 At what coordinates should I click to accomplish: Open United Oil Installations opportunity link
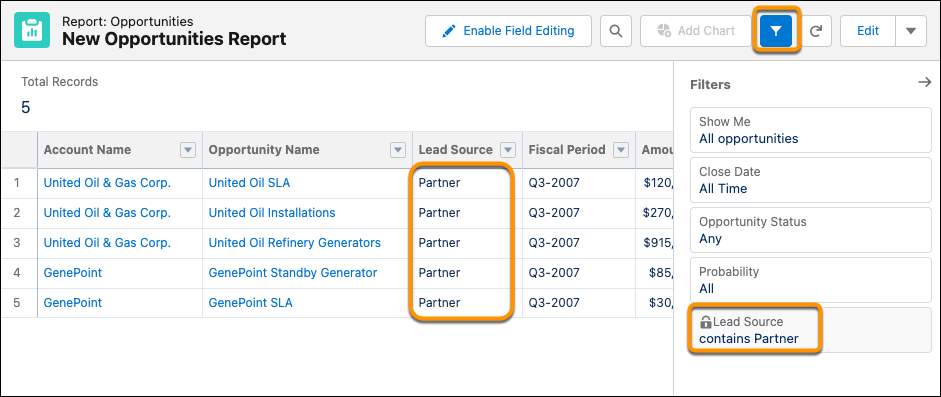click(272, 213)
